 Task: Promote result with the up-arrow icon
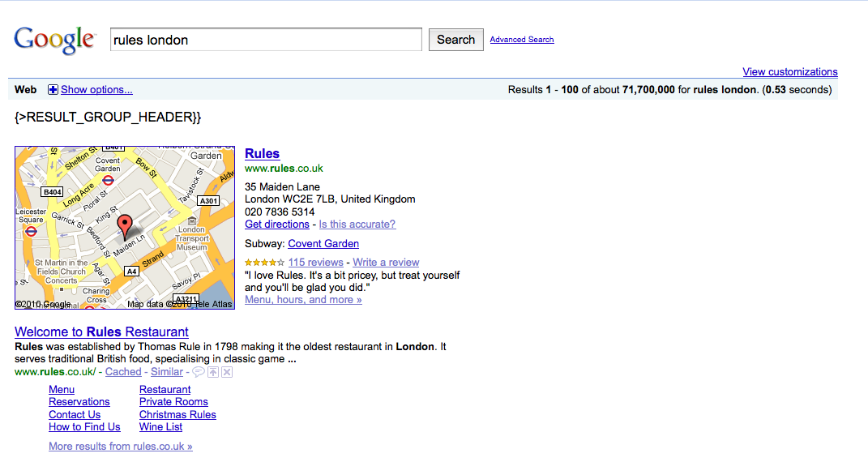[x=212, y=372]
